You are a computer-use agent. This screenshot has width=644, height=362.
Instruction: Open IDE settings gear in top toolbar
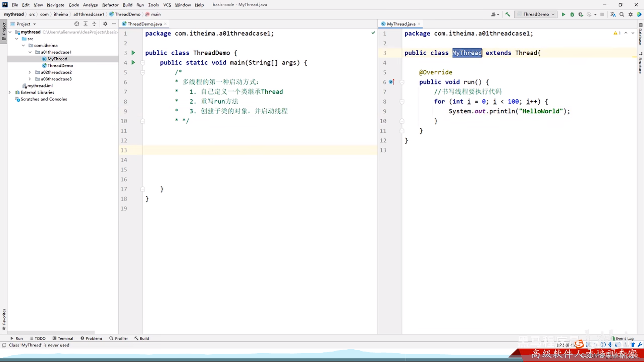tap(631, 14)
